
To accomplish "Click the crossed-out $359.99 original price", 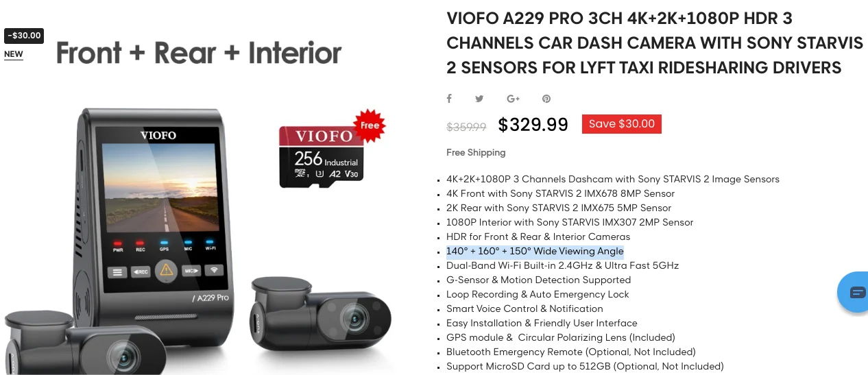I will coord(466,127).
